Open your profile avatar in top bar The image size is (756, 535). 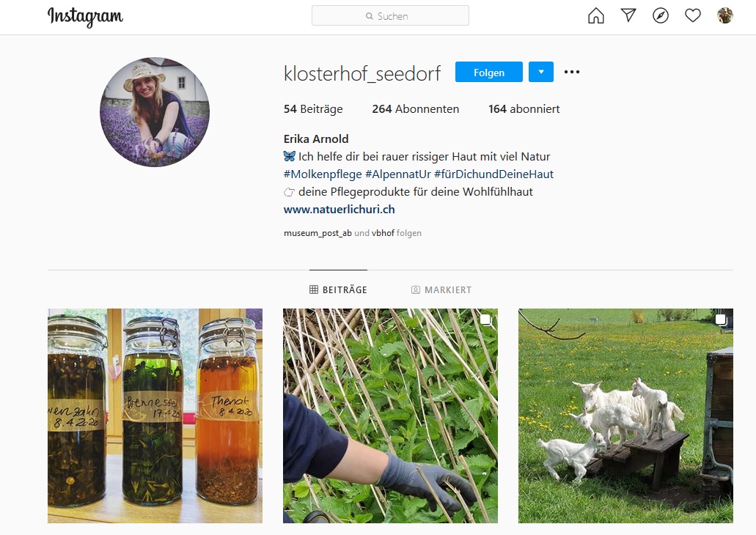(x=724, y=15)
